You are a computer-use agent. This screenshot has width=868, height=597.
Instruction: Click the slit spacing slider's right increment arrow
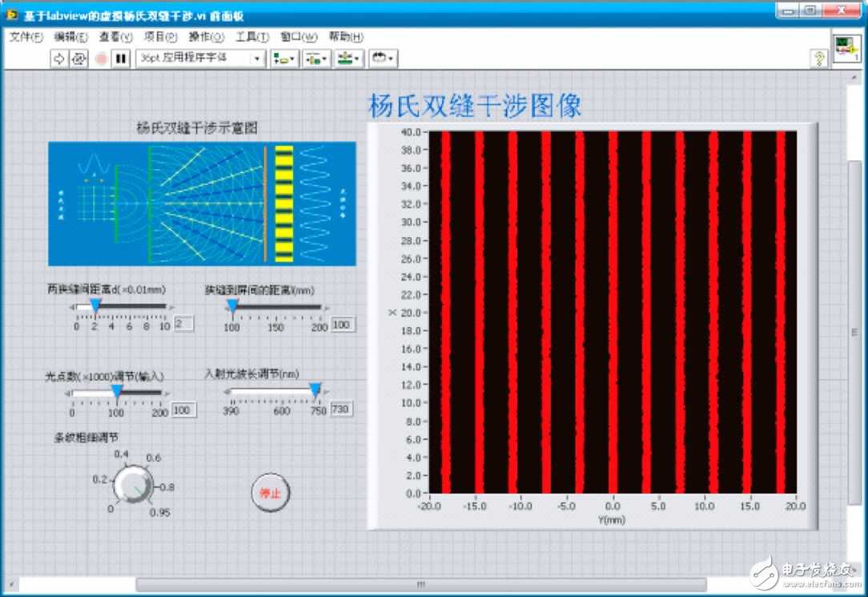coord(171,307)
